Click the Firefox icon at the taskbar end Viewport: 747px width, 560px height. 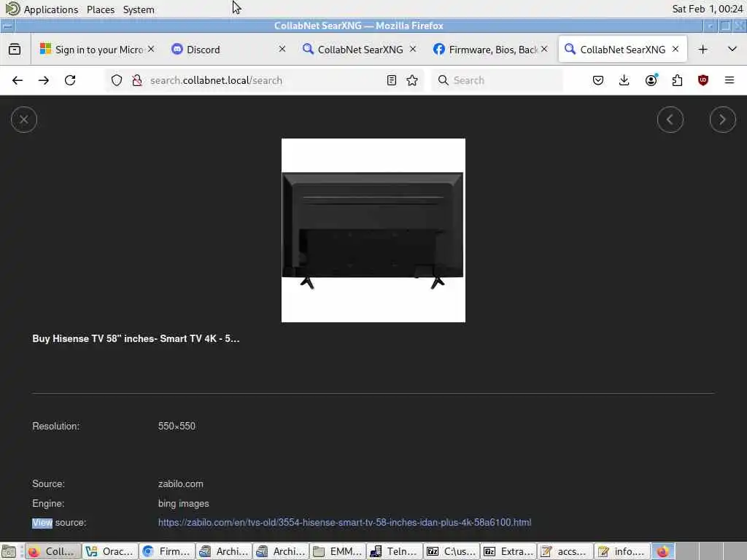tap(662, 551)
